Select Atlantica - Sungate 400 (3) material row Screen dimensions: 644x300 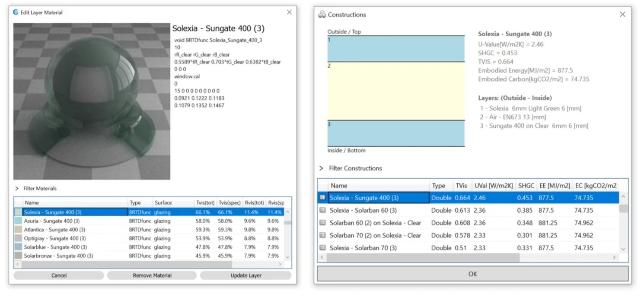pyautogui.click(x=150, y=230)
